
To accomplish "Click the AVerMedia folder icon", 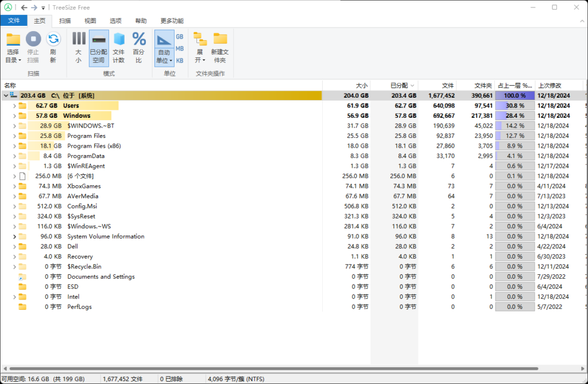I will (22, 197).
